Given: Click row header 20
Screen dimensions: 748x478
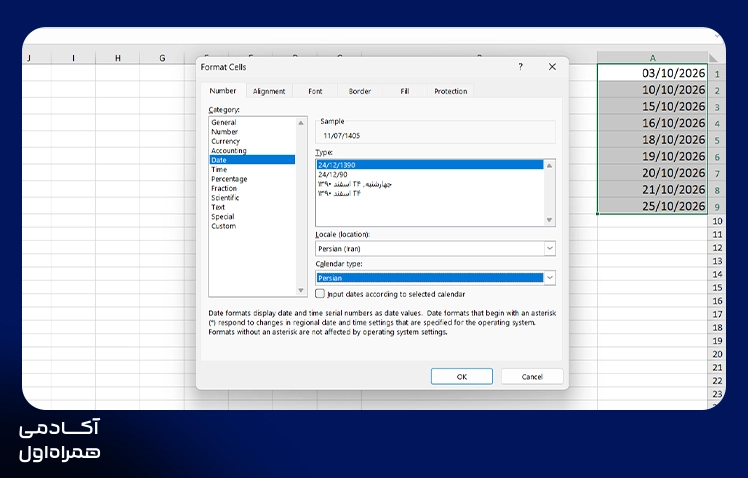Looking at the screenshot, I should coord(717,354).
